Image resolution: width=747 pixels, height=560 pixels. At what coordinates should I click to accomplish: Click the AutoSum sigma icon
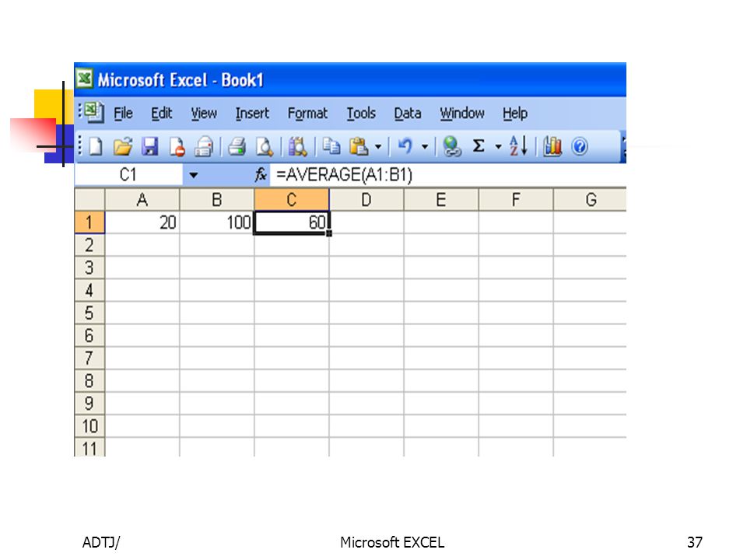[x=479, y=145]
